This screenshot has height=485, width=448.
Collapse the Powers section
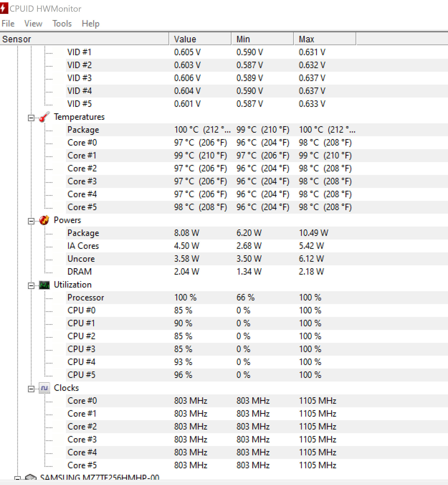coord(31,221)
